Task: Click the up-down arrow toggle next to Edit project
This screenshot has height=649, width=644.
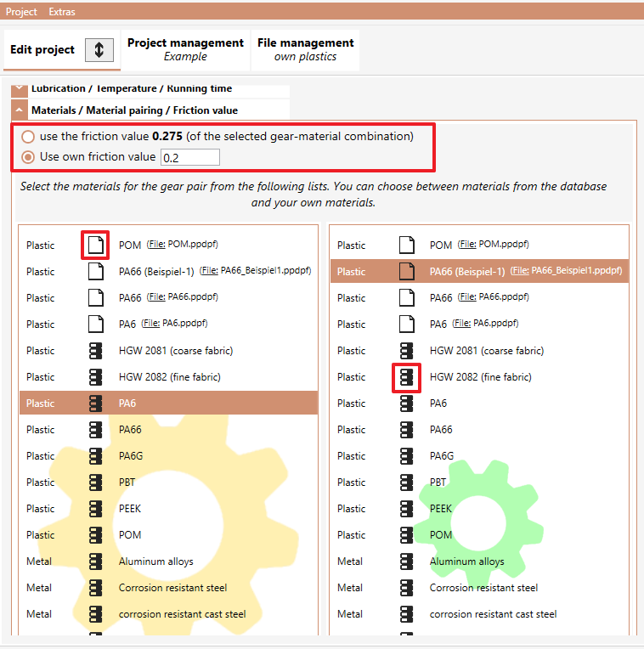Action: point(99,50)
